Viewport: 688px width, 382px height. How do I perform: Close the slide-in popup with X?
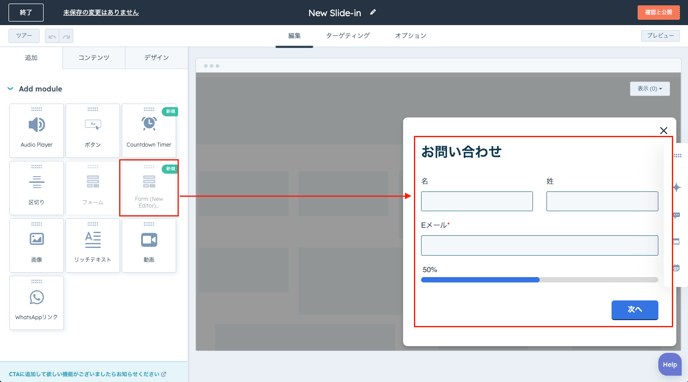click(x=663, y=130)
